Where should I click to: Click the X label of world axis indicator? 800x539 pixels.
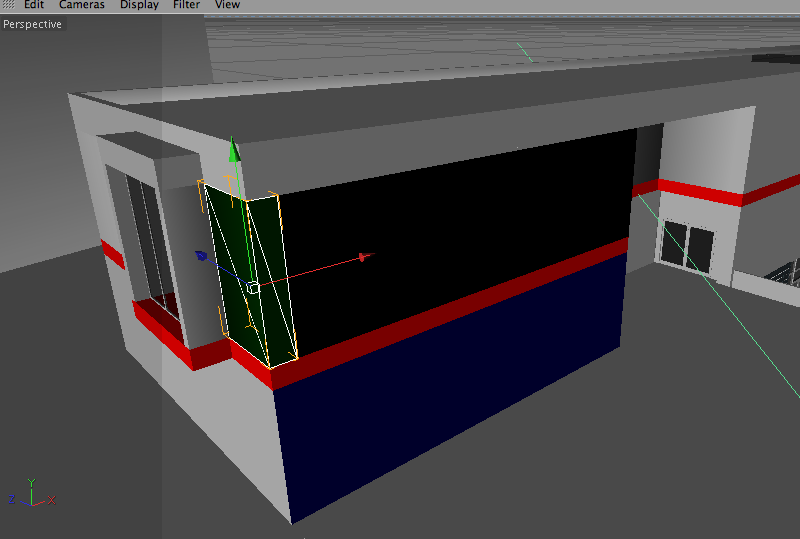[x=51, y=500]
